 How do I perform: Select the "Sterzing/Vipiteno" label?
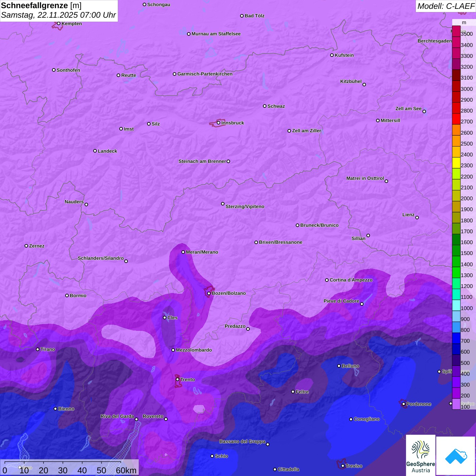pos(245,206)
